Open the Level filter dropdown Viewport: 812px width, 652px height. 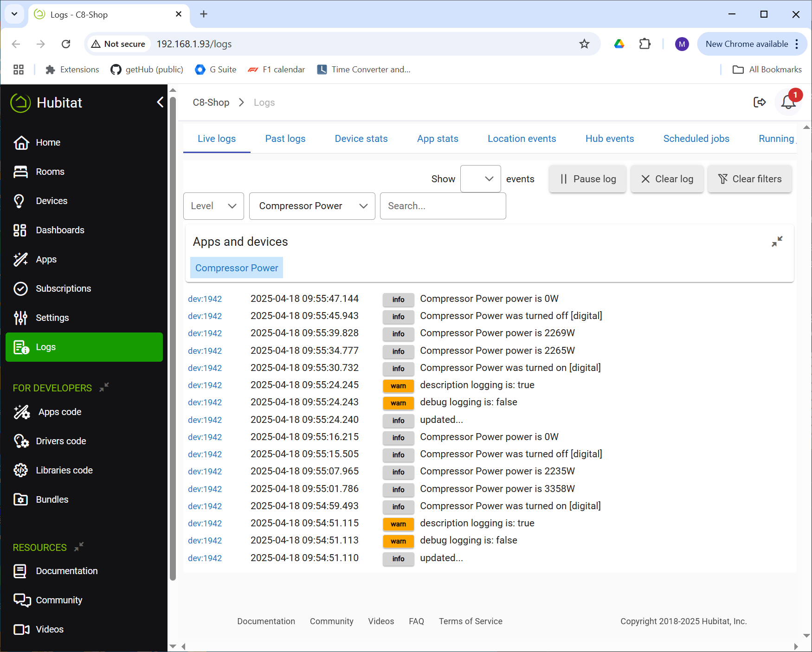pos(213,206)
